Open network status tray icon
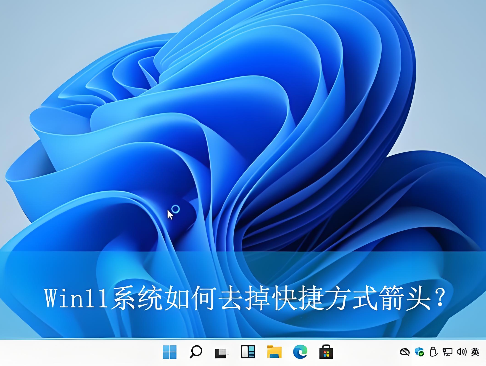The height and width of the screenshot is (366, 486). coord(447,352)
